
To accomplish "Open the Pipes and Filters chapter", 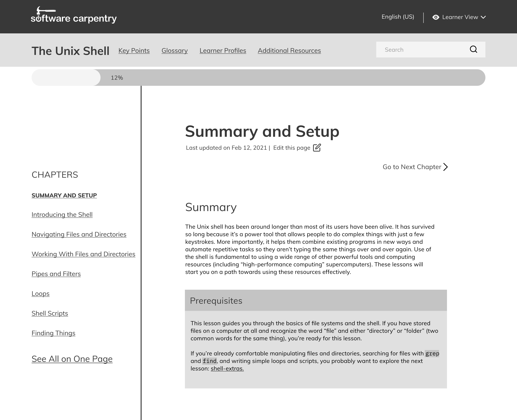I will coord(56,274).
